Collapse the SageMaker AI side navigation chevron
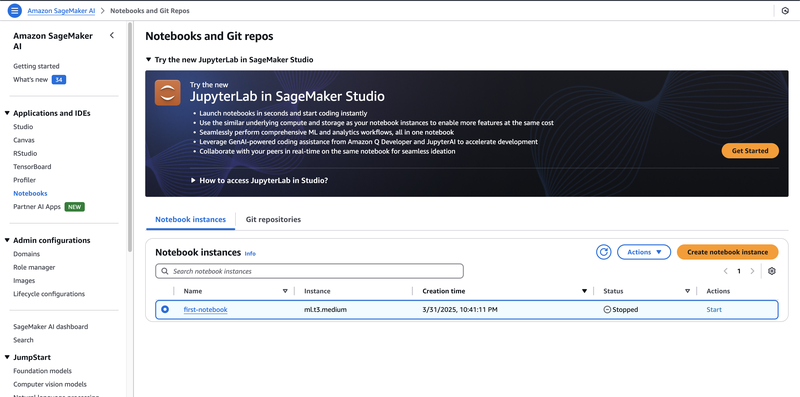Screen dimensions: 800x397 pos(112,35)
